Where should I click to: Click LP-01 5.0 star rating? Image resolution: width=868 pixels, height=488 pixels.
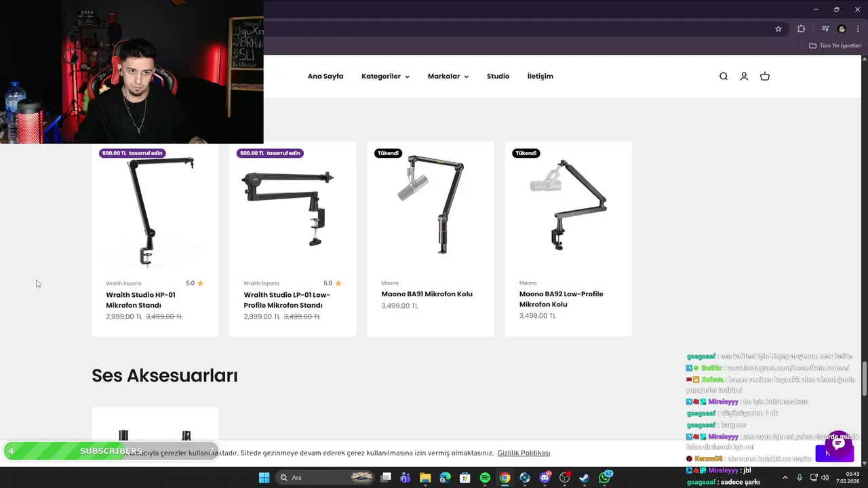[332, 283]
